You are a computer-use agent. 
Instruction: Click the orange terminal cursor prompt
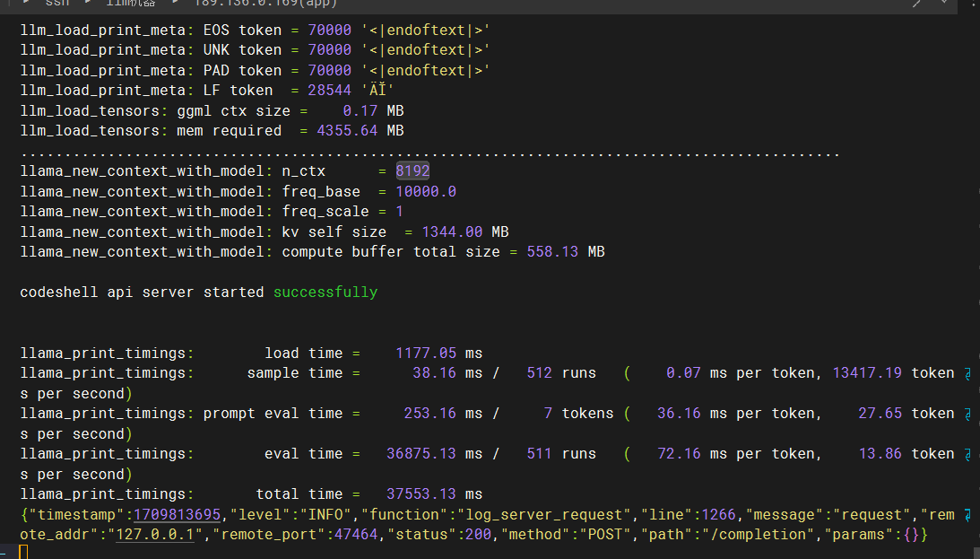coord(23,552)
